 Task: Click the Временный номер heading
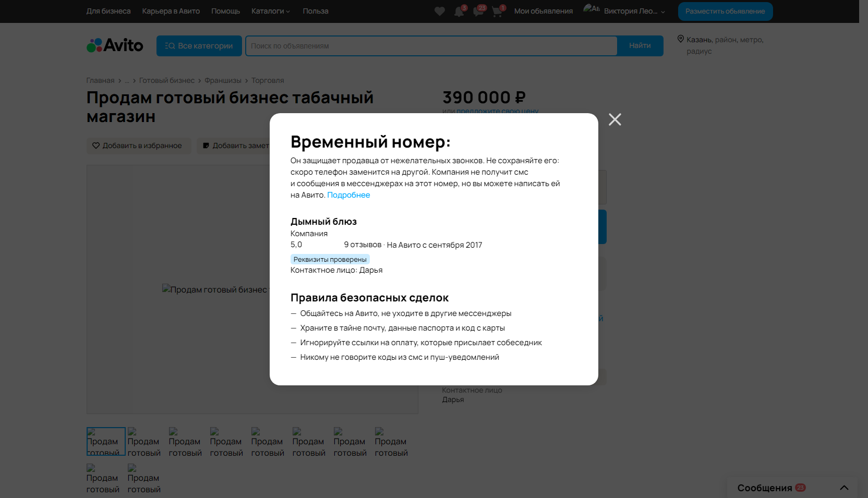pyautogui.click(x=370, y=142)
